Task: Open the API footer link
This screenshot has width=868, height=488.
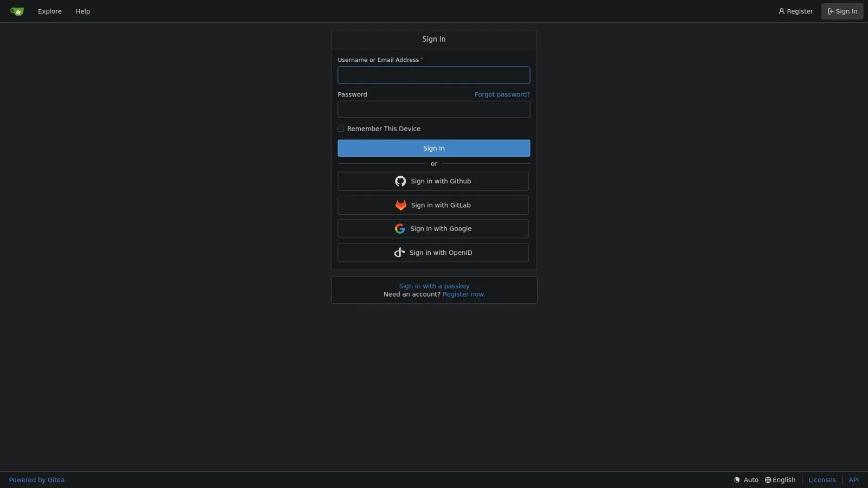Action: pyautogui.click(x=854, y=480)
